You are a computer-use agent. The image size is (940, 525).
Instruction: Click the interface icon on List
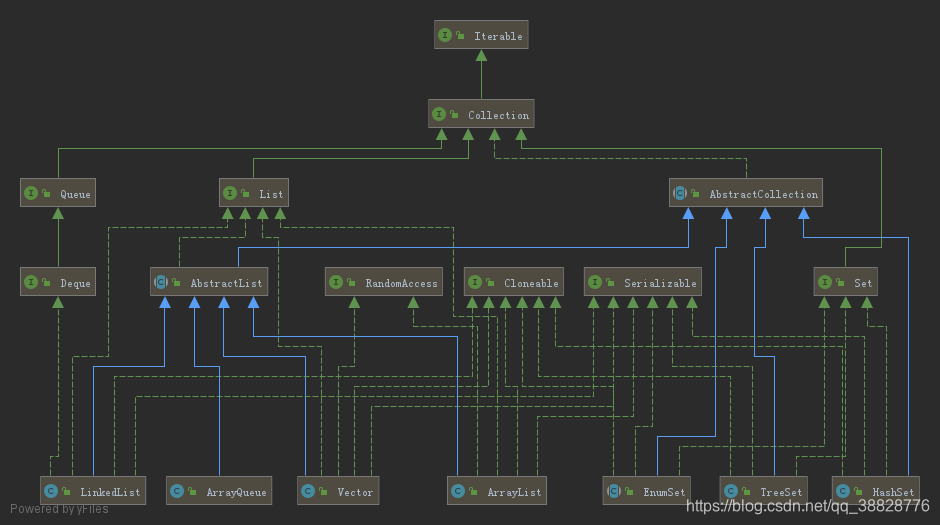tap(230, 193)
